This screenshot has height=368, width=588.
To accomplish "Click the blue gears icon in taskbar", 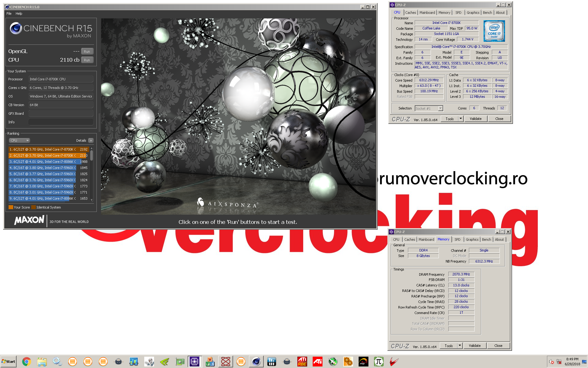I will click(x=57, y=362).
